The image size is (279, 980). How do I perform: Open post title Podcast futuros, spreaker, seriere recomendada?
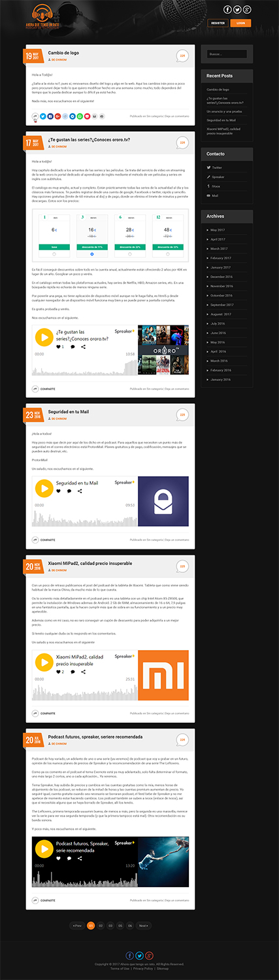click(x=95, y=736)
